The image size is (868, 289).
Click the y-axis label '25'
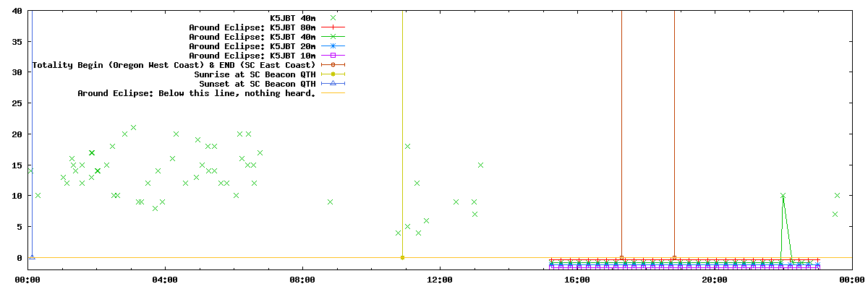click(x=17, y=103)
